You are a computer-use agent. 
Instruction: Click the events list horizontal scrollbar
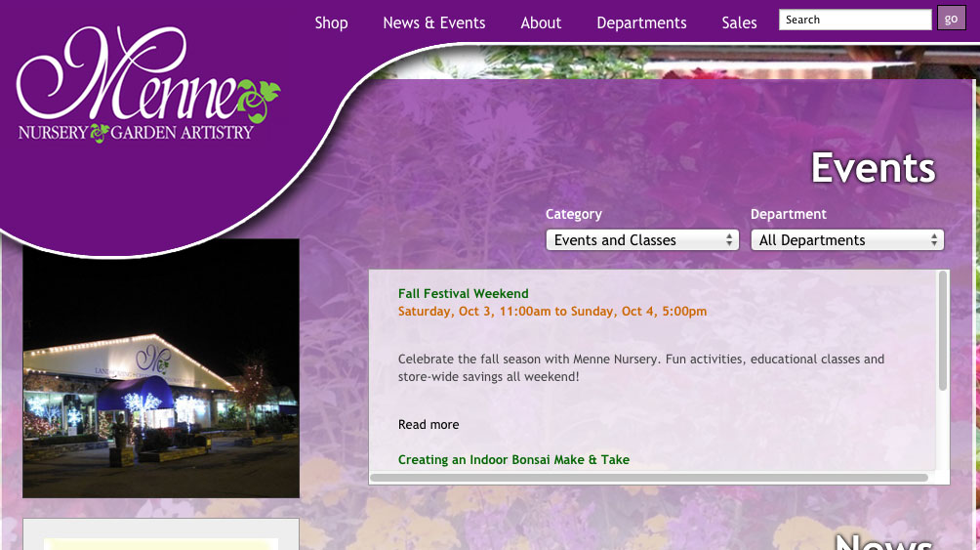point(649,478)
